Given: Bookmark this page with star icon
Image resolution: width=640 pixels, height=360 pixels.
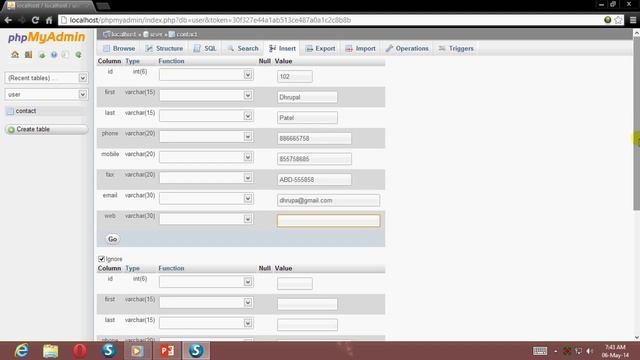Looking at the screenshot, I should point(618,20).
